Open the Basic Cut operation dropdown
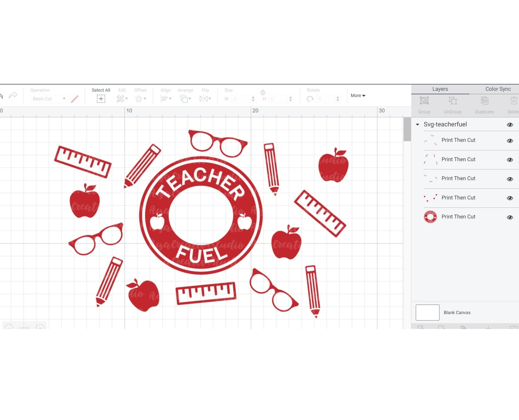The width and height of the screenshot is (519, 420). click(49, 99)
